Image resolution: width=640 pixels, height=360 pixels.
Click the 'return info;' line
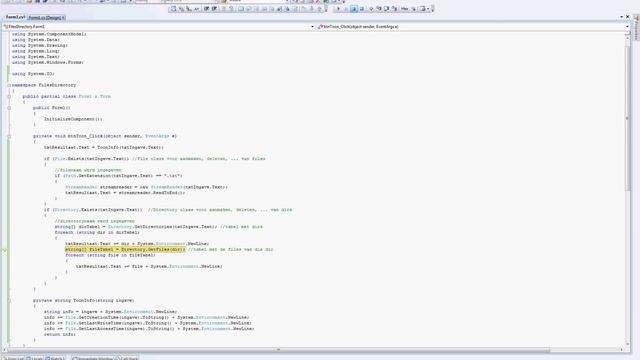[x=60, y=334]
